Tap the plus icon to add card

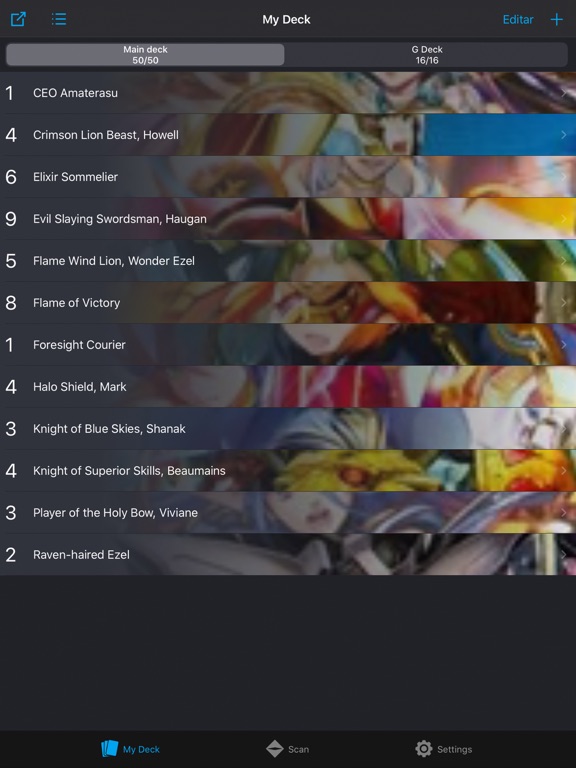tap(556, 20)
